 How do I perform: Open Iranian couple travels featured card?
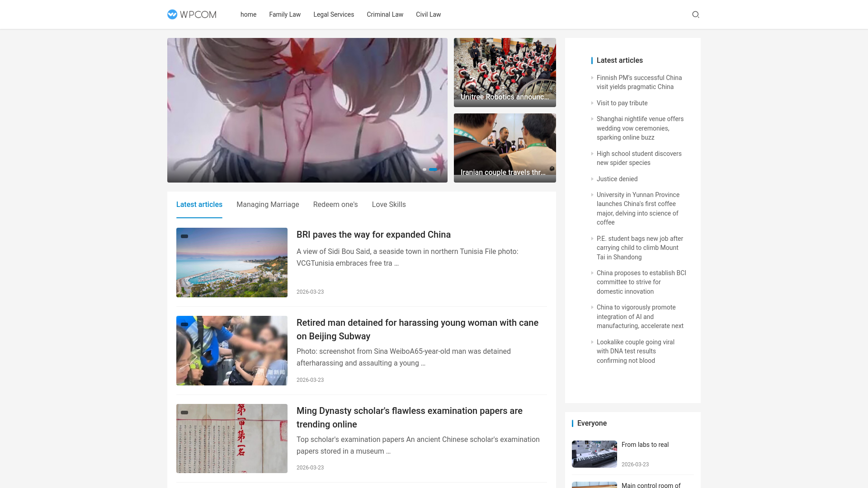click(505, 148)
